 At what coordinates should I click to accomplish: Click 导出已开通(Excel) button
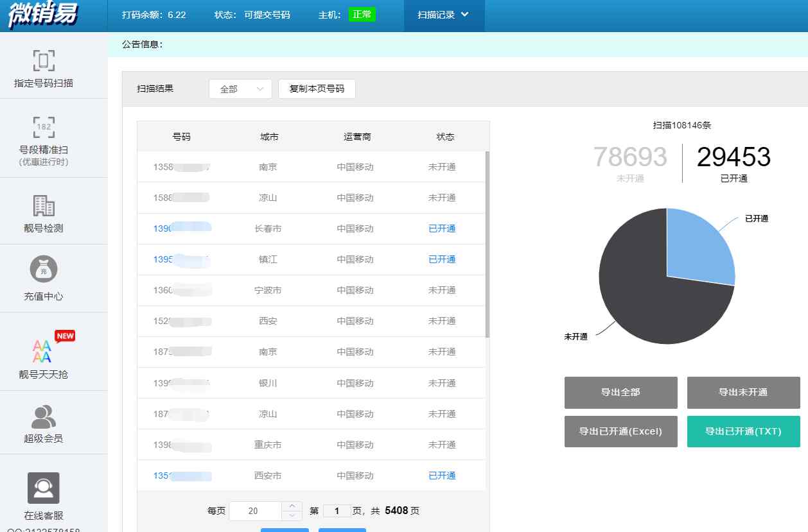click(x=620, y=431)
